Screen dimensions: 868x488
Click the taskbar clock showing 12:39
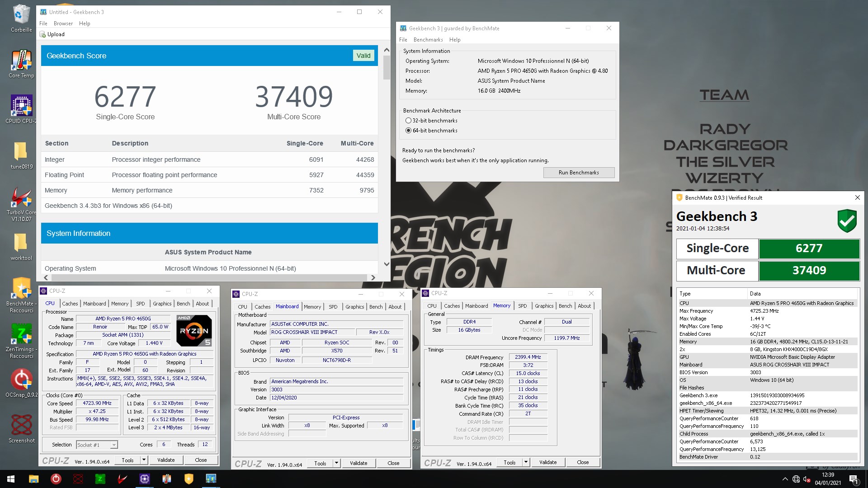[x=828, y=479]
